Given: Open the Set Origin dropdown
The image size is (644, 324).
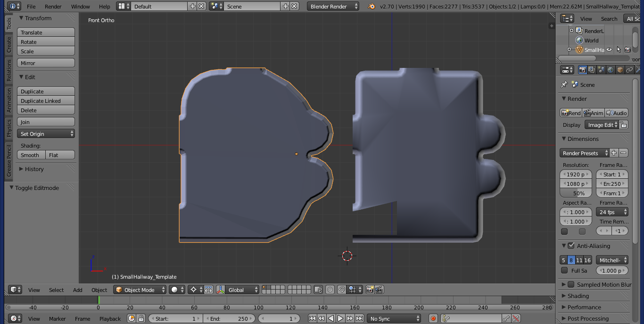Looking at the screenshot, I should (46, 134).
